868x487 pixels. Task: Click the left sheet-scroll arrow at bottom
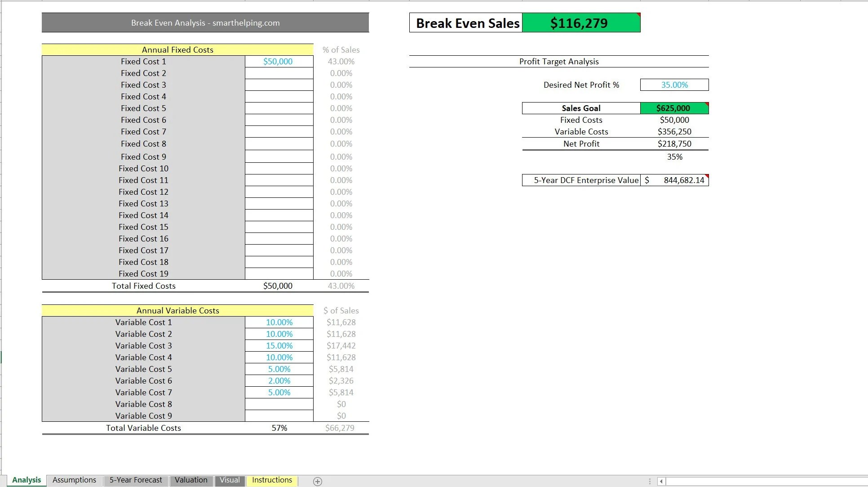click(x=660, y=481)
